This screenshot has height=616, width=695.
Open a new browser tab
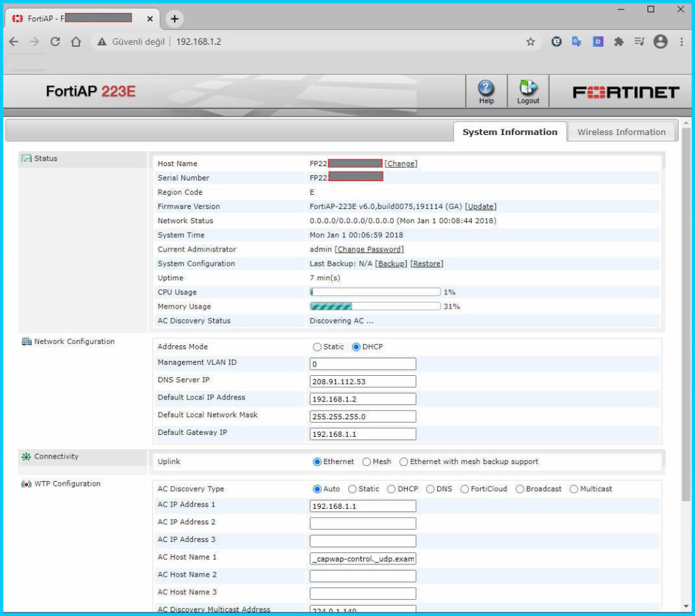click(174, 18)
